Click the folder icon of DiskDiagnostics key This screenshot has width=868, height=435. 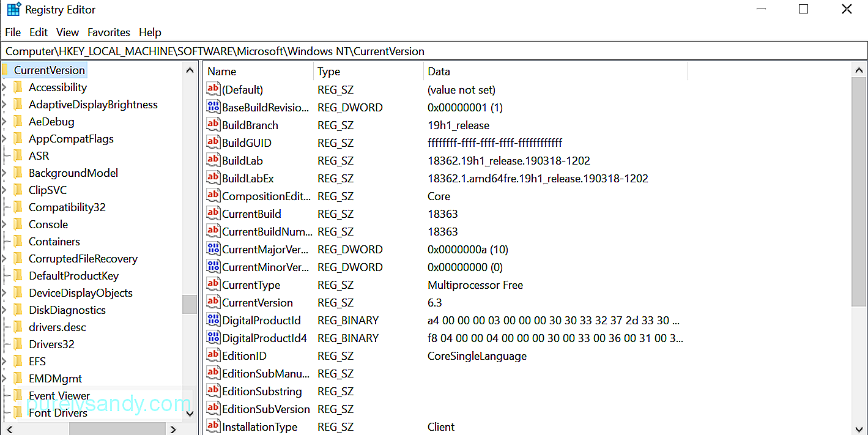coord(18,310)
